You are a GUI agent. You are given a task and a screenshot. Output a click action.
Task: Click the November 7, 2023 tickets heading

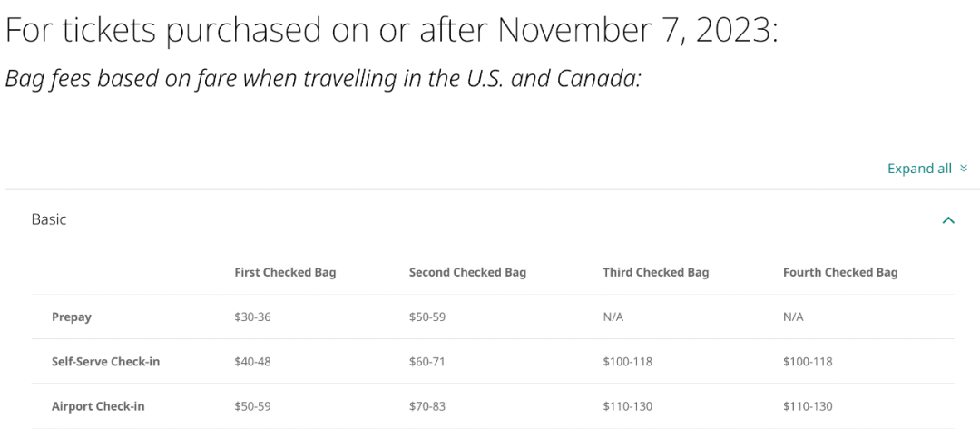[x=392, y=30]
